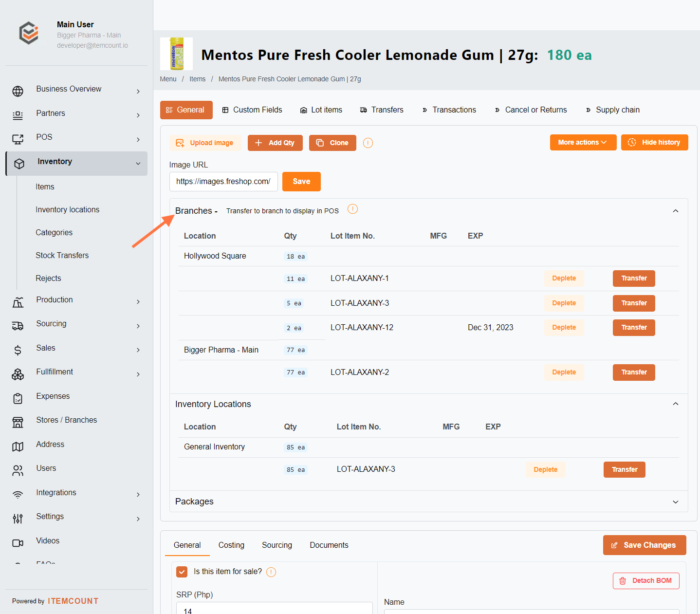Click the Add Qty button

point(275,143)
